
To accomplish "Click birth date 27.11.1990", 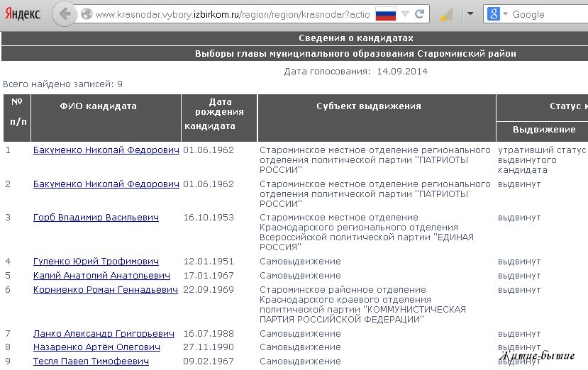I will tap(209, 347).
